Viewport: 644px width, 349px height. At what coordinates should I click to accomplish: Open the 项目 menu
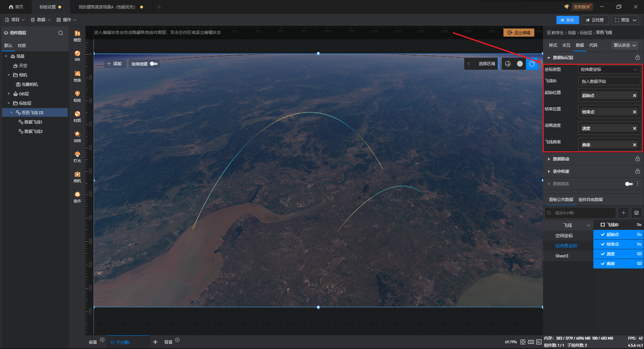coord(15,20)
